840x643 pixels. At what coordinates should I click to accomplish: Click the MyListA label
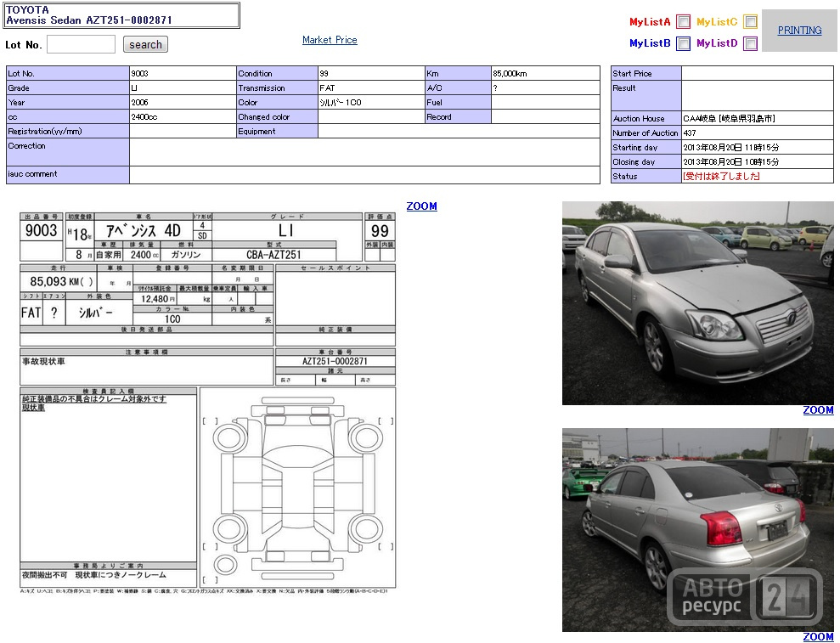650,22
